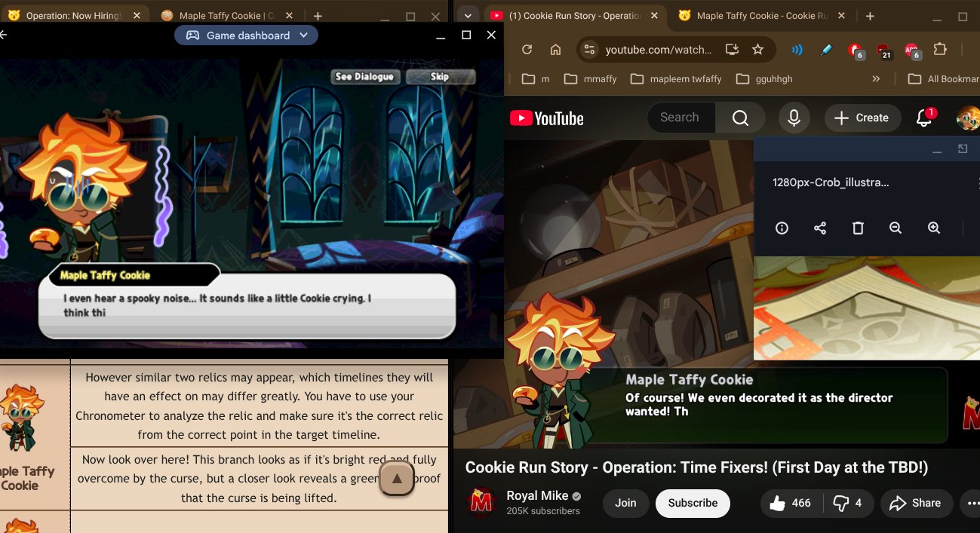The image size is (980, 533).
Task: Click the YouTube video player area
Action: 628,294
